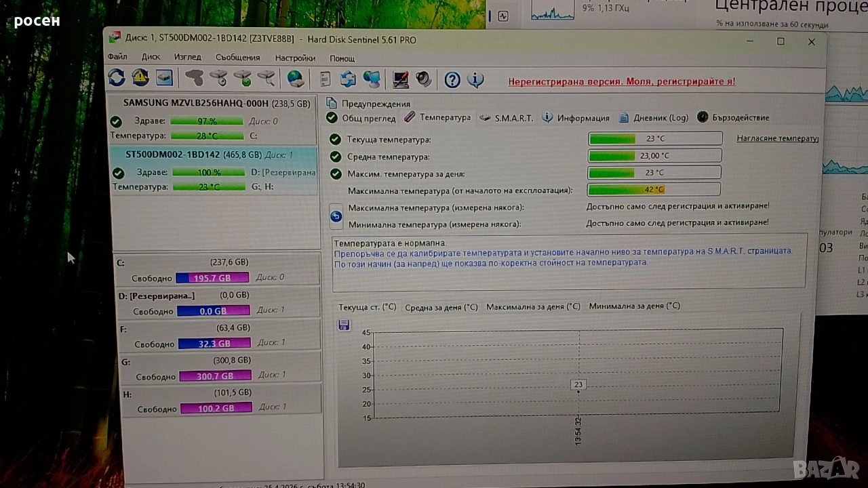Click the speaker sound toolbar icon
868x488 pixels.
click(424, 80)
